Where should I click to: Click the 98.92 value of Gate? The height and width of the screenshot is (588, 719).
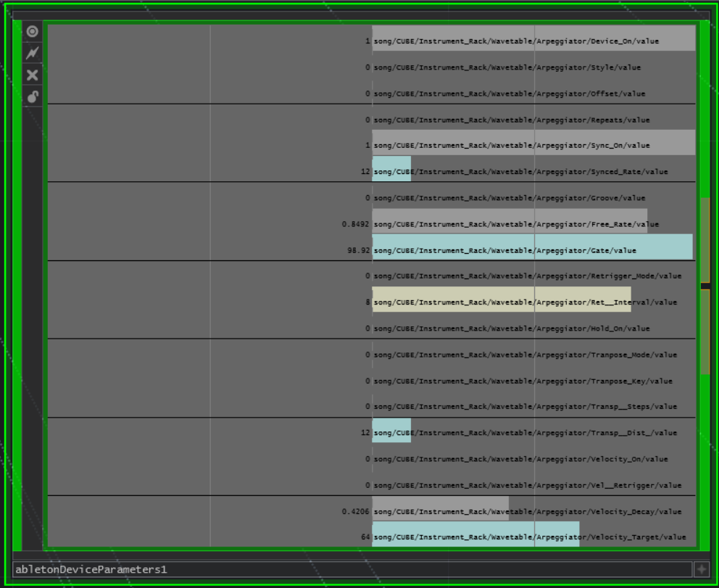[x=359, y=250]
